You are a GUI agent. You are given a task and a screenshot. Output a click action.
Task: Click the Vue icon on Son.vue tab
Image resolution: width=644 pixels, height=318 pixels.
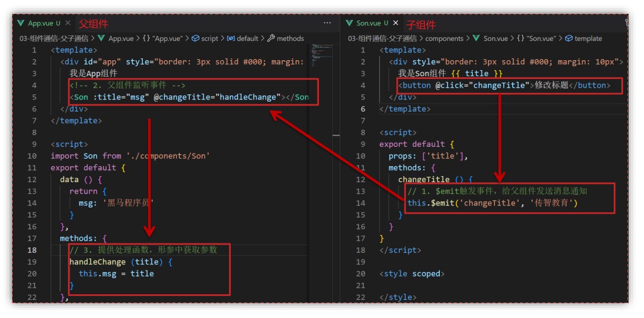point(349,23)
